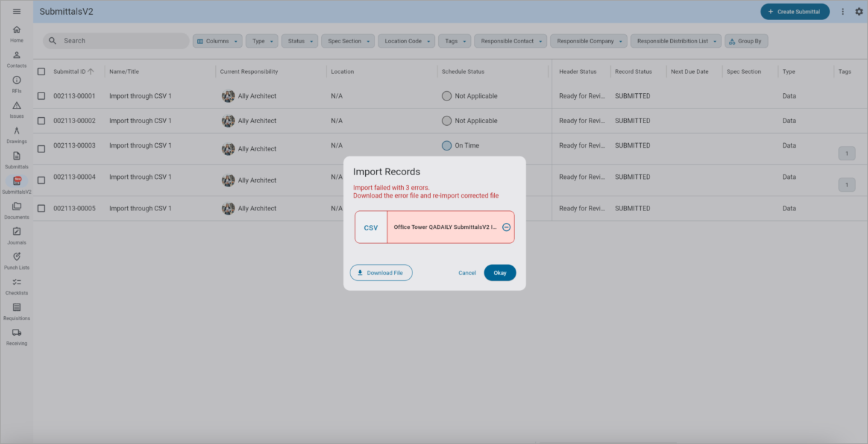Sort by Next Due Date column header
The image size is (868, 444).
(689, 71)
